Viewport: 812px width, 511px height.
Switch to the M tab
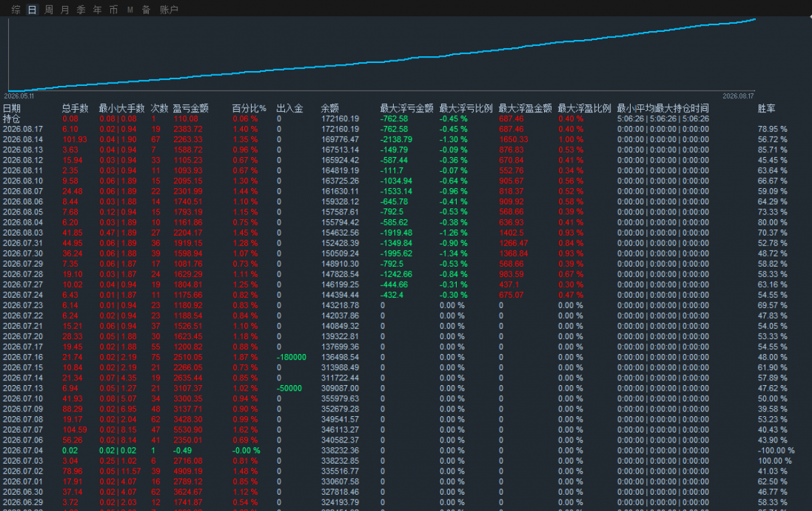[x=130, y=9]
